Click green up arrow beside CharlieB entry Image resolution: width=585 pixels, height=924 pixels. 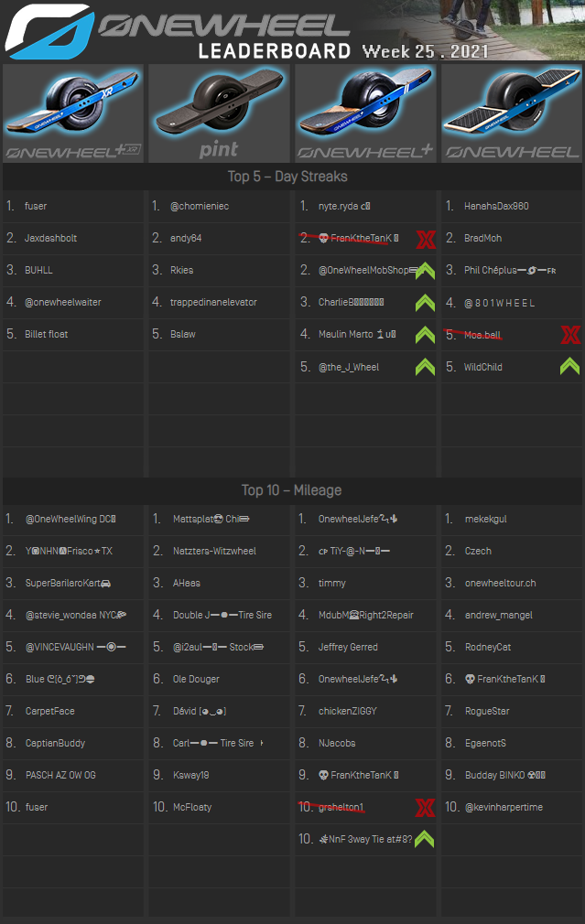(424, 303)
